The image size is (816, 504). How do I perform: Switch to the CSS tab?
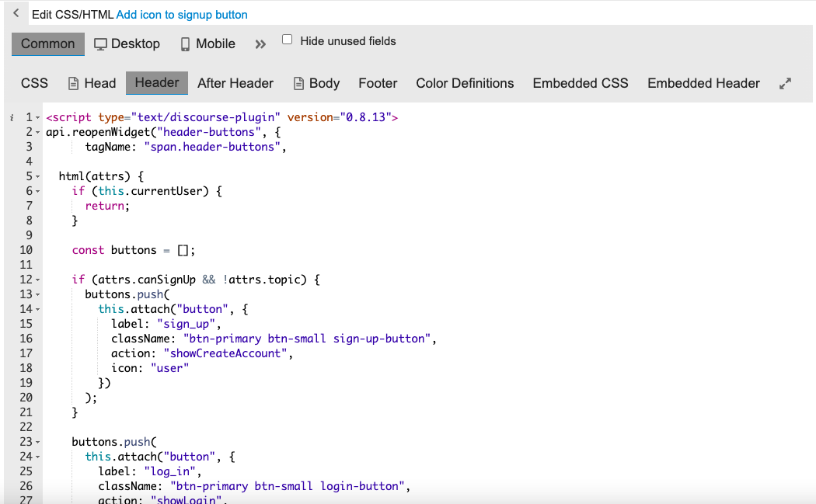(x=34, y=84)
